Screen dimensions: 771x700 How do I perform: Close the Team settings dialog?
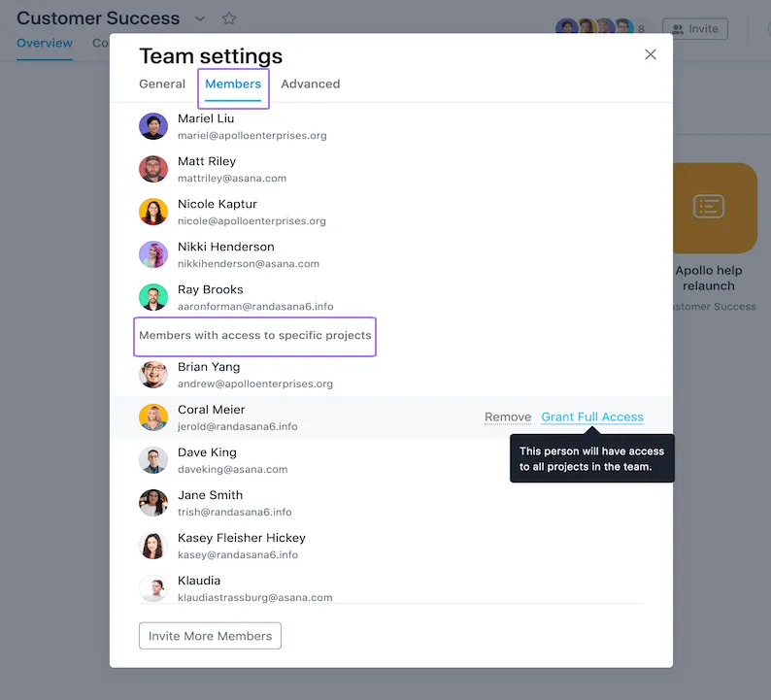click(651, 54)
